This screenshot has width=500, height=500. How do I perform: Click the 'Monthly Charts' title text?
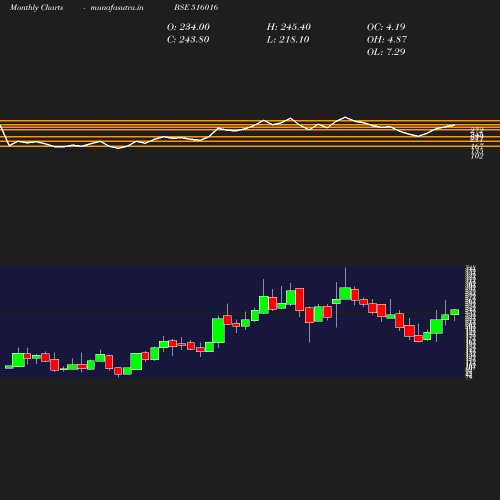[x=36, y=7]
